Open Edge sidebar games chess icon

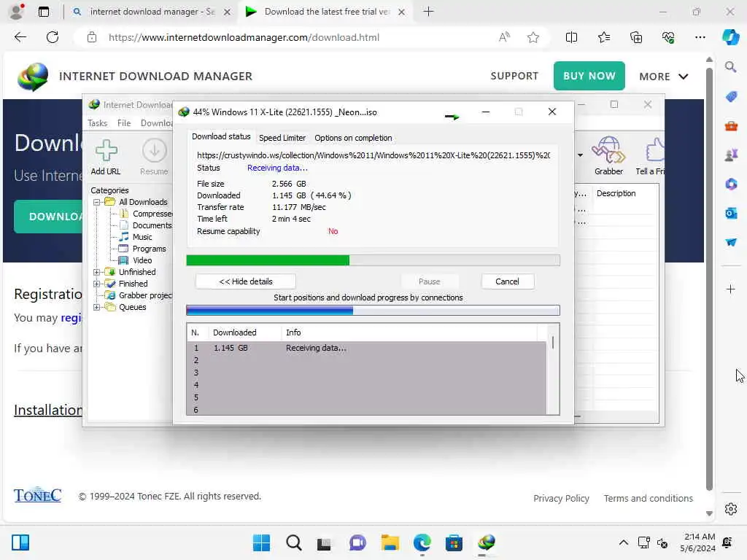point(731,155)
